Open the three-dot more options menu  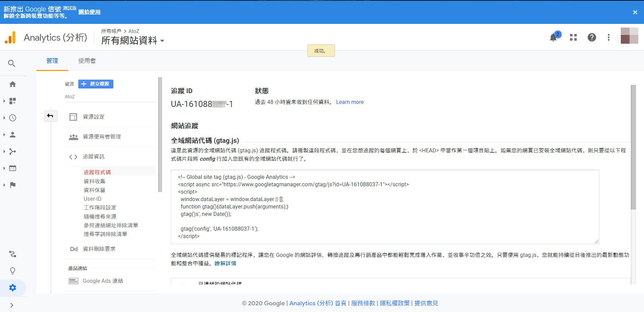(608, 37)
